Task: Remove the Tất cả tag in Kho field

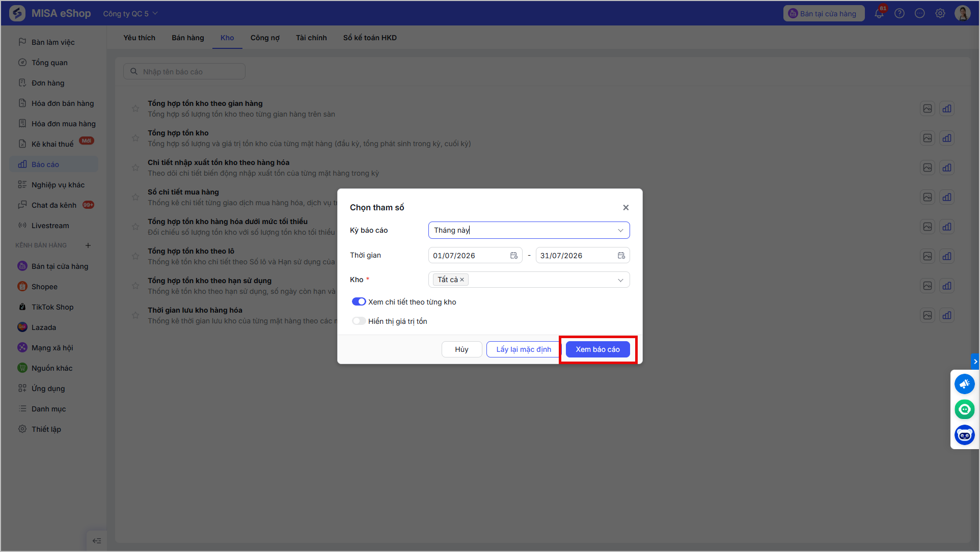Action: [x=462, y=280]
